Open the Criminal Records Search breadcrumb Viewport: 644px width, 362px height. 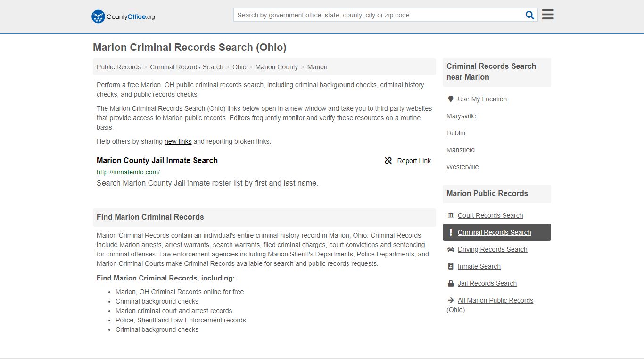pos(187,67)
